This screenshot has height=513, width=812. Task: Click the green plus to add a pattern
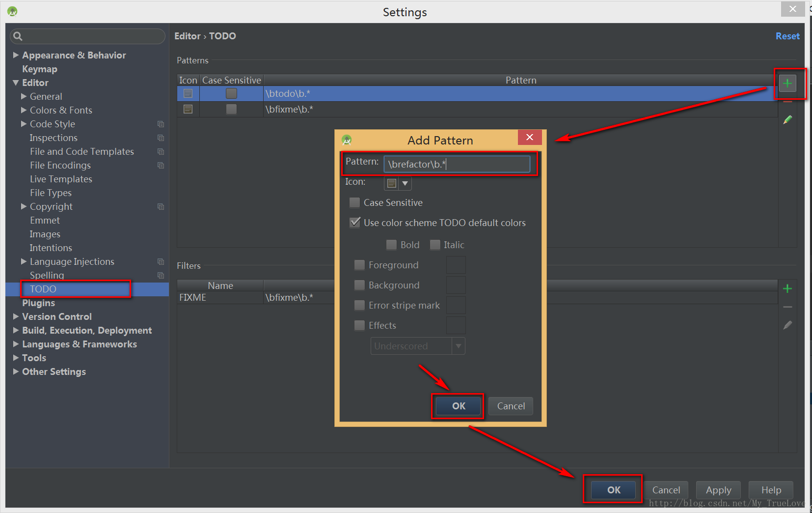click(x=787, y=84)
